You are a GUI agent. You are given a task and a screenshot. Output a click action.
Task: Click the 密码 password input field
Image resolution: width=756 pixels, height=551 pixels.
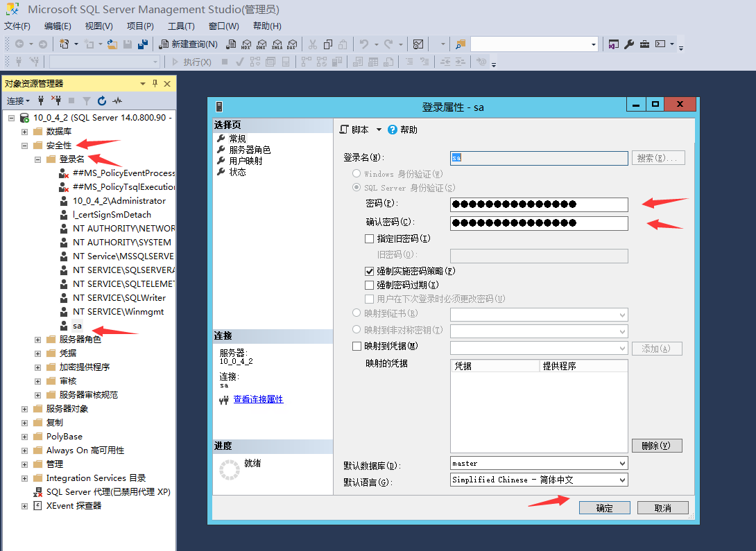coord(538,204)
